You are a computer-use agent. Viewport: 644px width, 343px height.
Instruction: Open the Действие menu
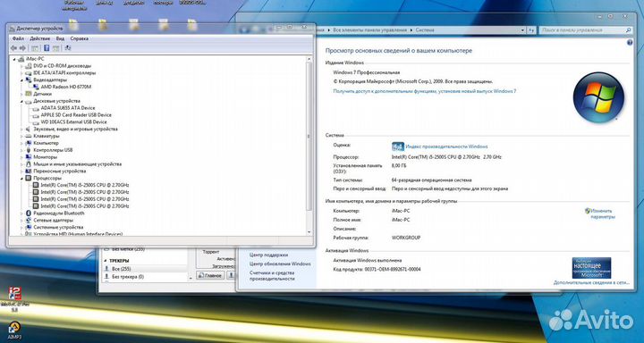[x=40, y=38]
